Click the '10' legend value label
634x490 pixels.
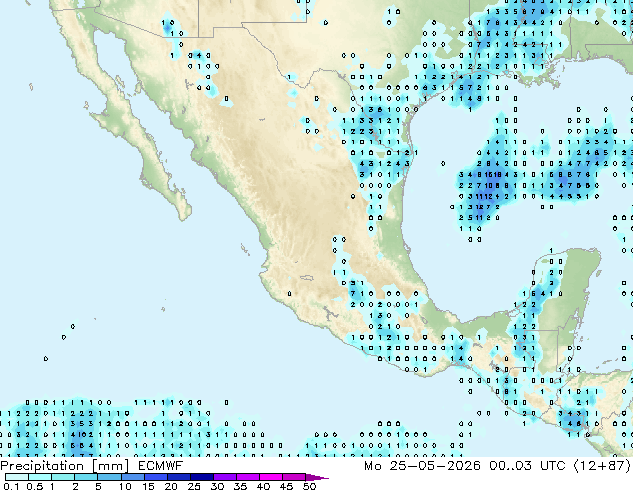click(125, 486)
